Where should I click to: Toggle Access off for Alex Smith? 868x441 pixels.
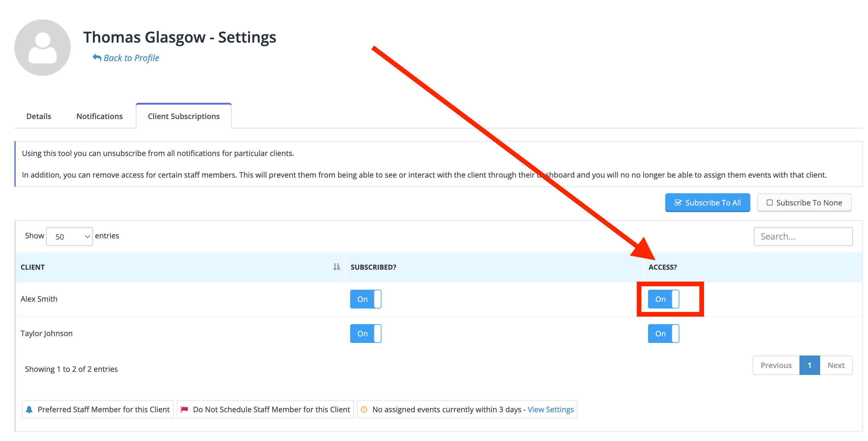click(664, 299)
